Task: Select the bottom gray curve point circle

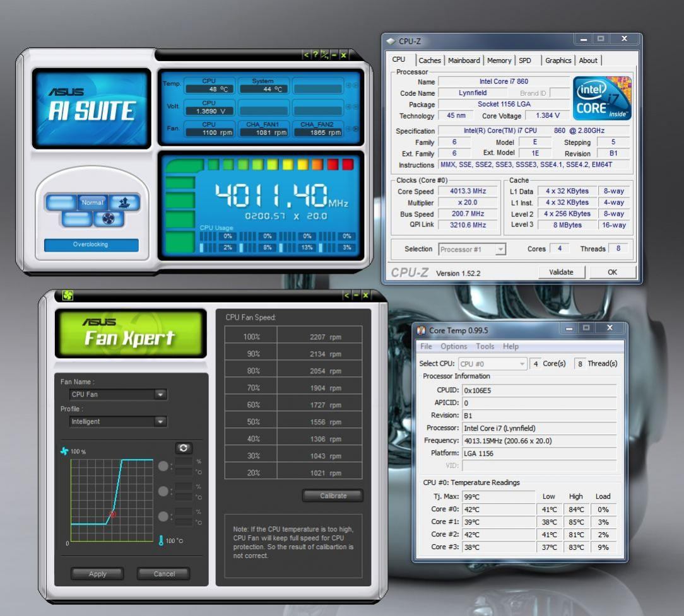Action: click(163, 516)
